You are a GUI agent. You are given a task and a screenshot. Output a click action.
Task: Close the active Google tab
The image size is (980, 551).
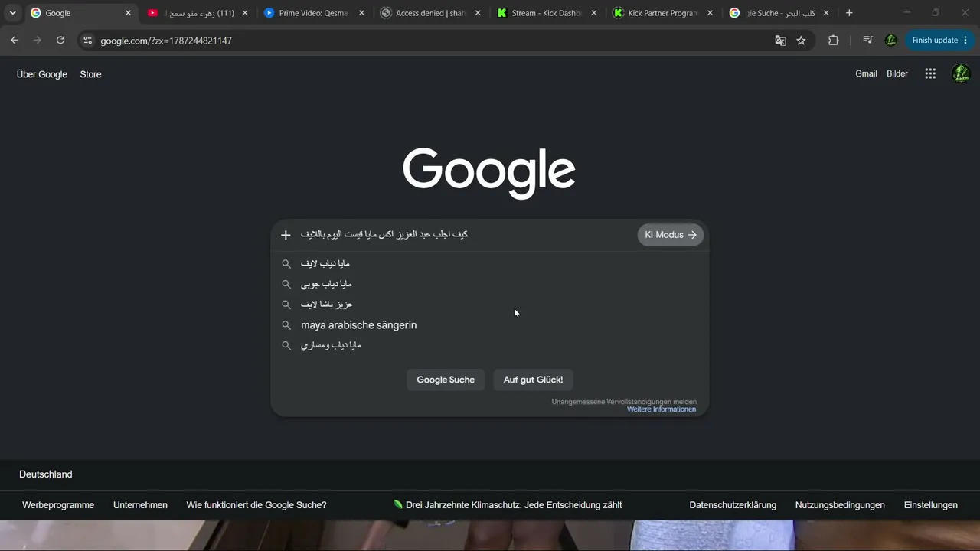pos(128,13)
